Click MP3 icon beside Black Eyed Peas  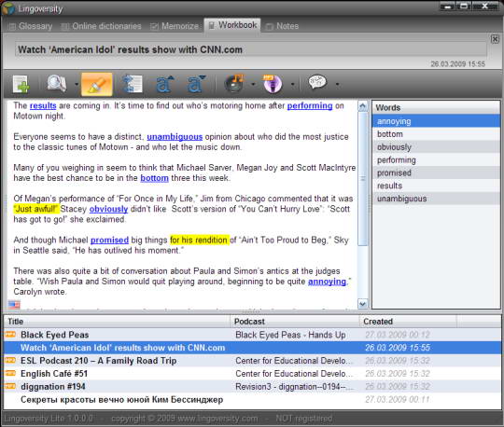coord(10,335)
